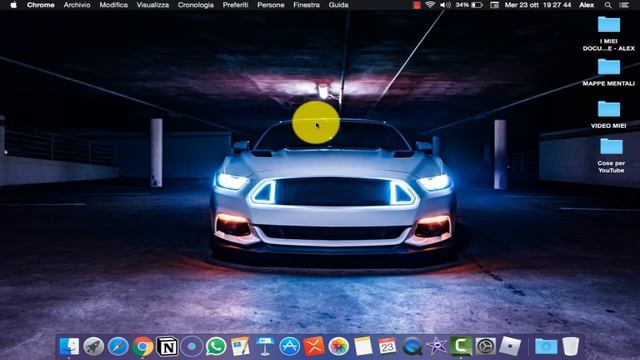The height and width of the screenshot is (360, 640).
Task: Open the Downloads folder in dock
Action: [x=546, y=347]
